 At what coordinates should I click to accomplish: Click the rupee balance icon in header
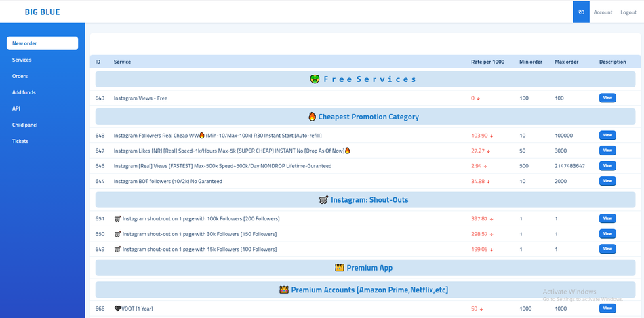click(581, 12)
